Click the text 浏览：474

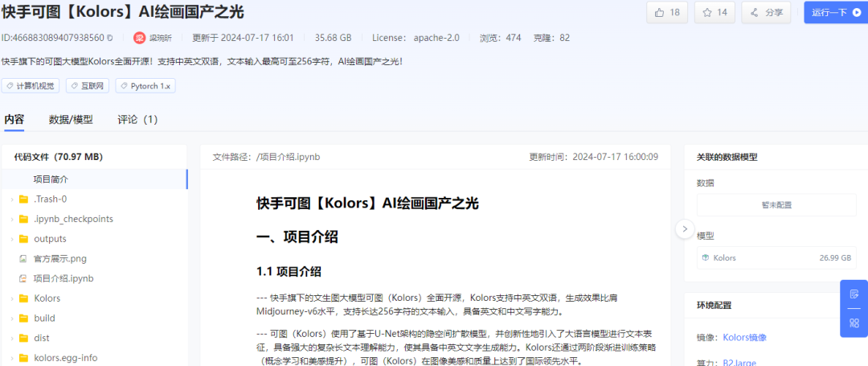coord(501,38)
